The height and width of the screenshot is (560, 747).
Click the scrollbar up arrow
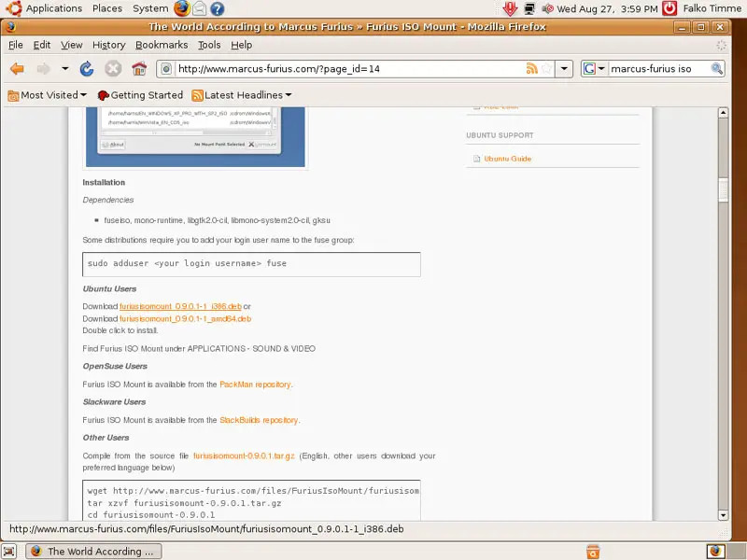coord(723,113)
